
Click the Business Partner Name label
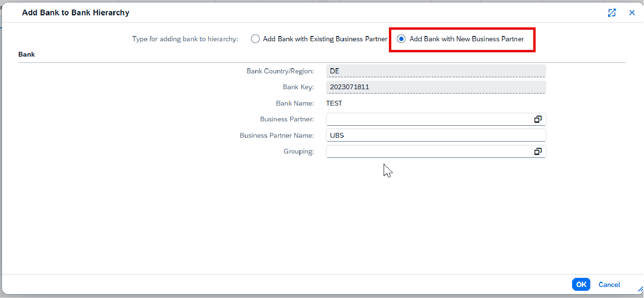[277, 135]
